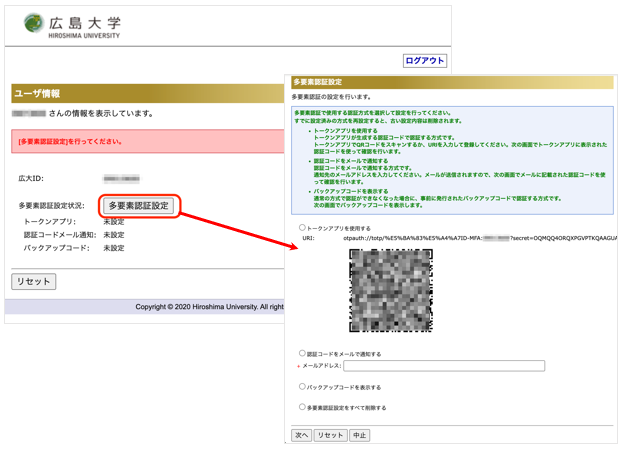Click 未設定 status next to 認証コードメール通知
Viewport: 627px width, 455px height.
click(x=114, y=235)
